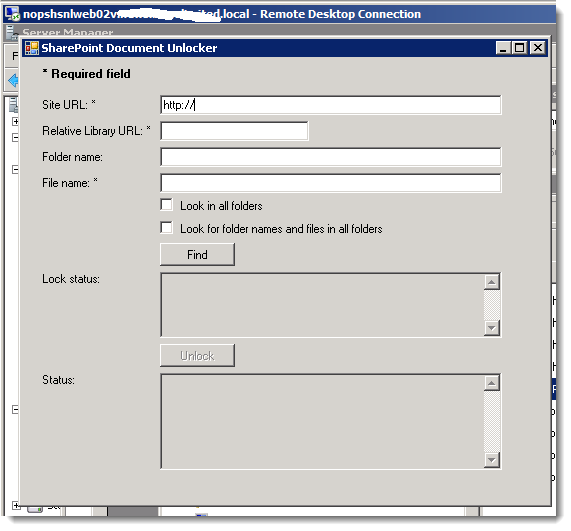Click the Remote Desktop Connection title icon
Viewport: 571px width, 531px height.
click(12, 14)
